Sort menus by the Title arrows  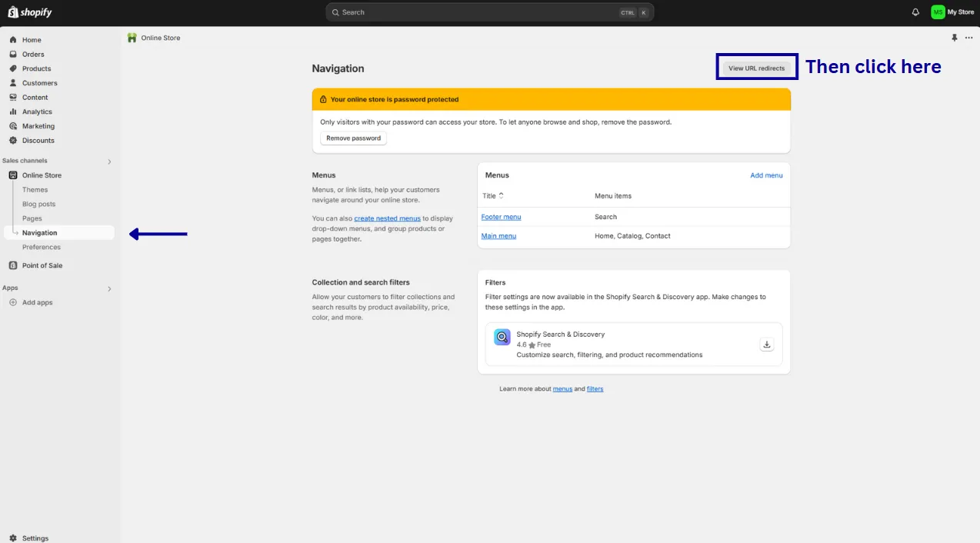[501, 195]
